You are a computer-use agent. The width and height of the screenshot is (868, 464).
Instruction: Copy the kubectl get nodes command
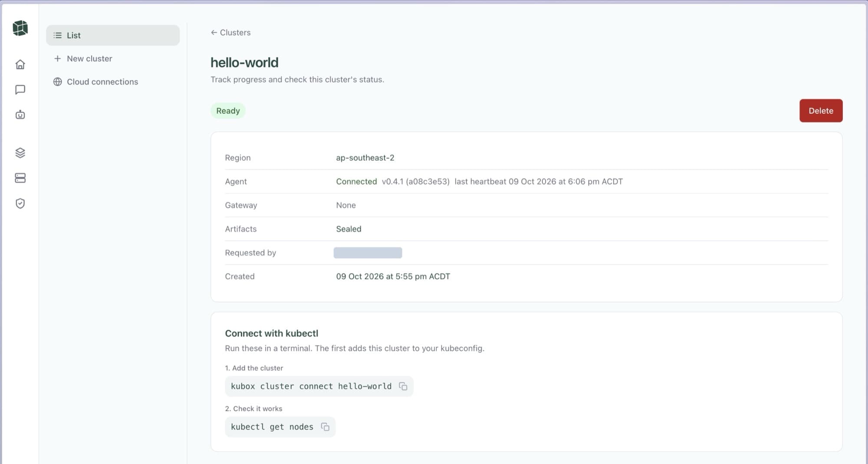325,427
